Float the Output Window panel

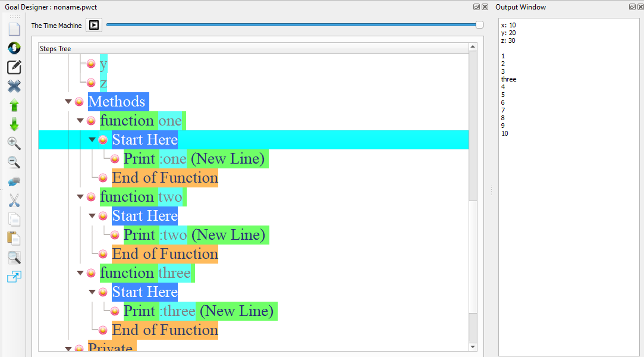(632, 7)
